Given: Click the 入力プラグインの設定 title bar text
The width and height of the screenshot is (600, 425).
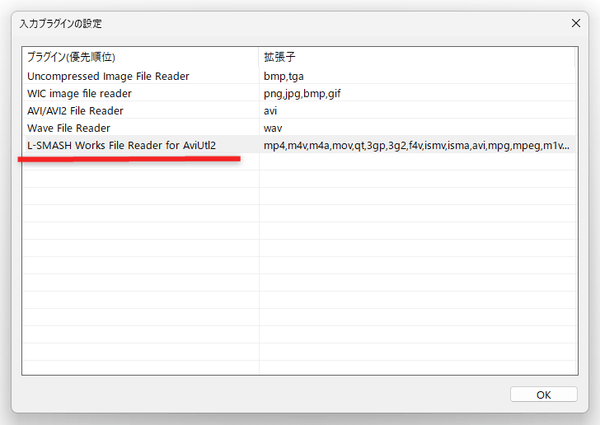Looking at the screenshot, I should (60, 22).
